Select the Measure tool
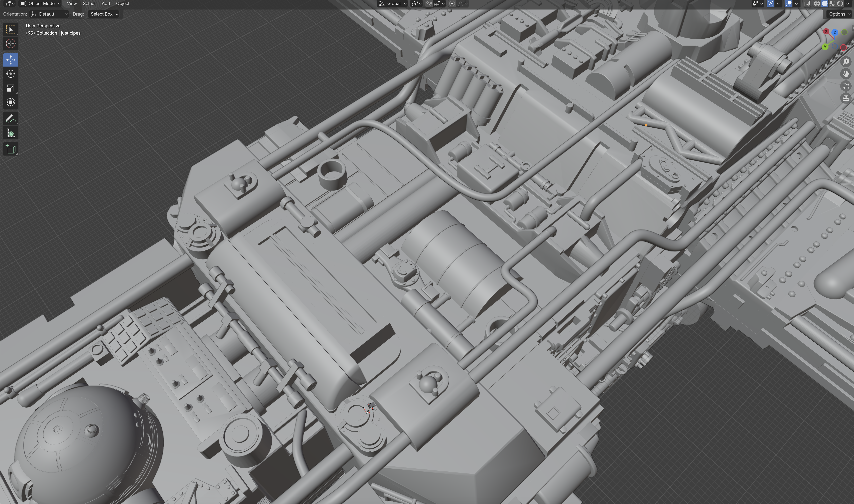 tap(11, 133)
